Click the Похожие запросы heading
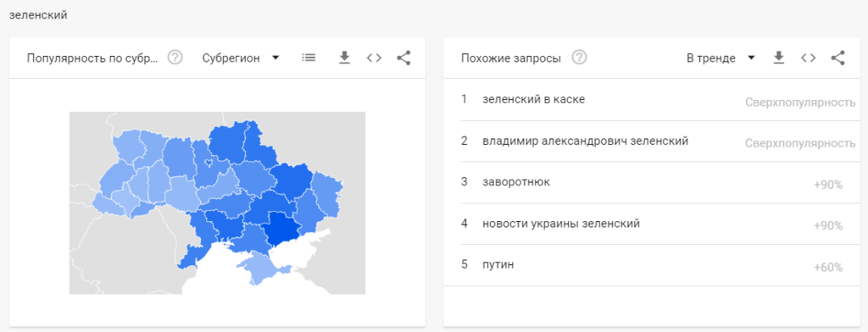This screenshot has height=332, width=868. (511, 58)
